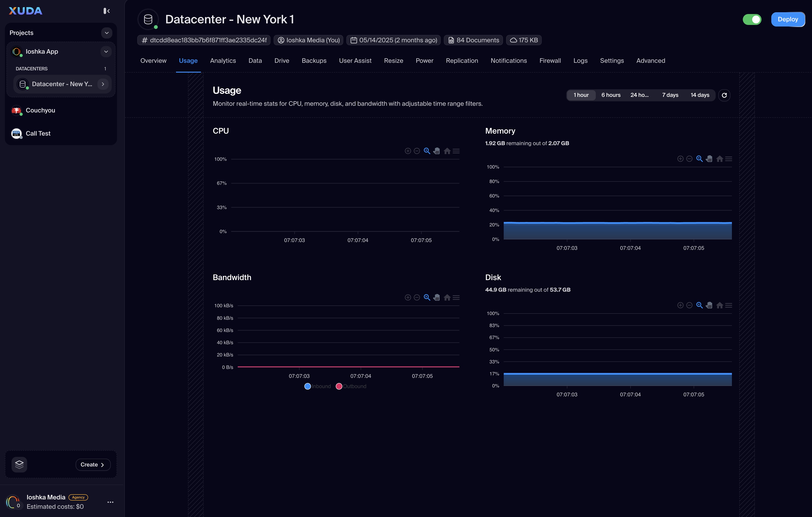Click the refresh usage stats icon
Viewport: 812px width, 517px height.
pyautogui.click(x=724, y=95)
